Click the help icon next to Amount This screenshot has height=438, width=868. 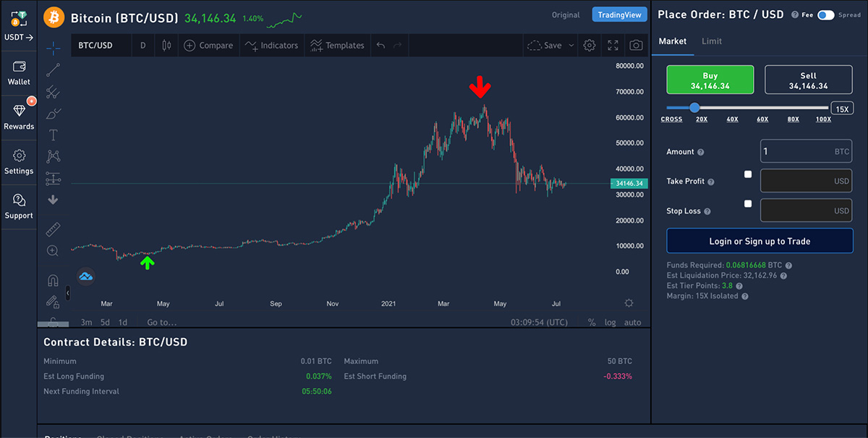tap(700, 152)
